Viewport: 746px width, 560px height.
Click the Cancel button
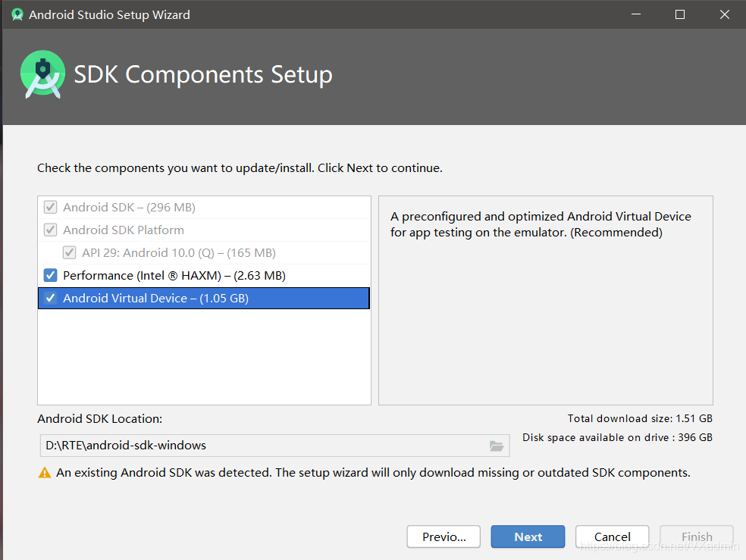pos(613,537)
